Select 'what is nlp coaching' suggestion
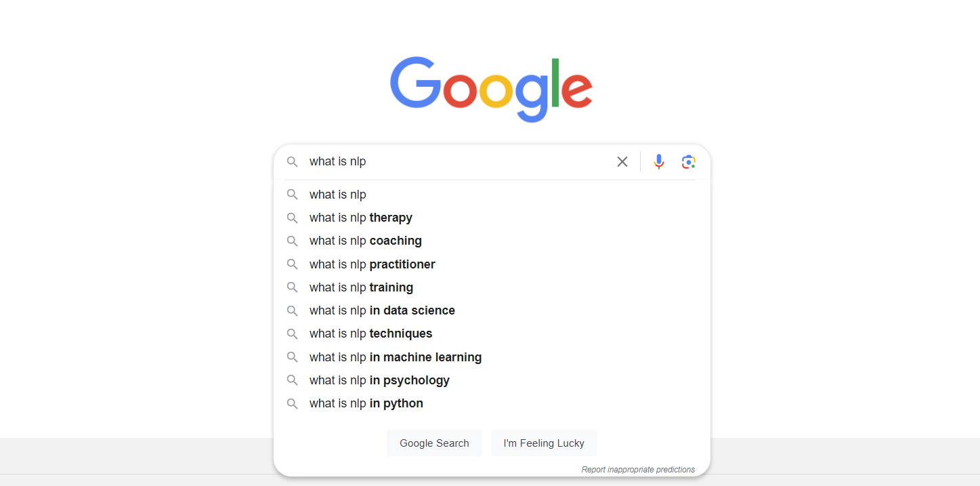Image resolution: width=980 pixels, height=486 pixels. (366, 241)
